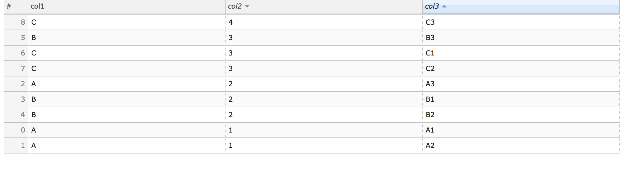Select the row containing C3
This screenshot has height=188, width=644.
pyautogui.click(x=430, y=22)
